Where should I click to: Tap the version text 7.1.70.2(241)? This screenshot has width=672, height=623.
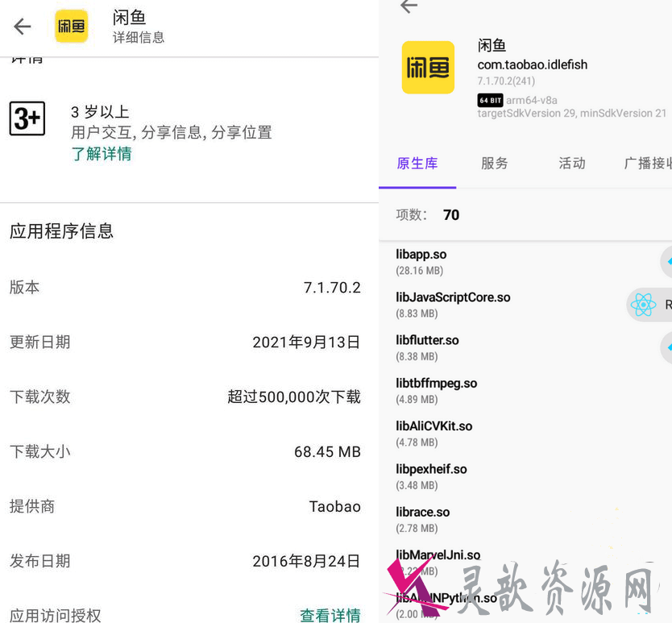pos(506,81)
